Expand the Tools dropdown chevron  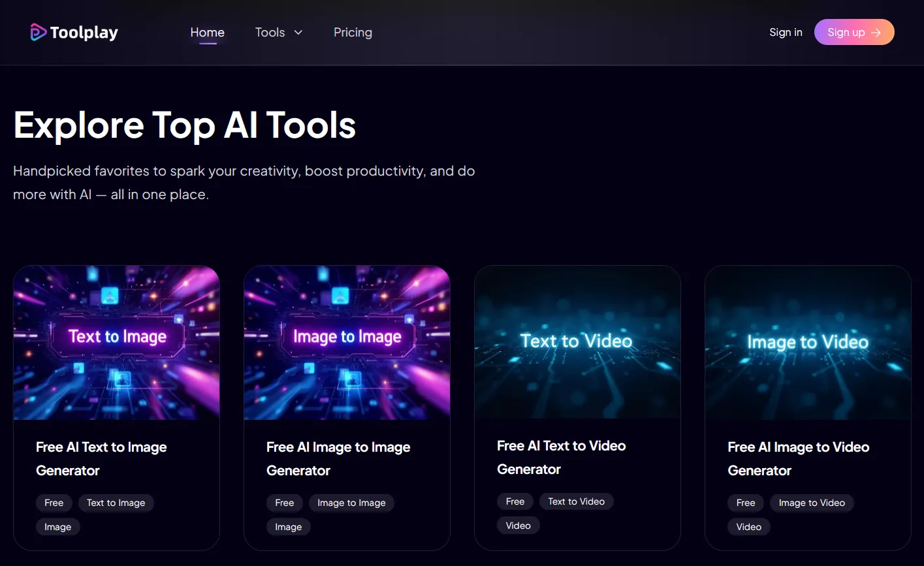pyautogui.click(x=298, y=32)
